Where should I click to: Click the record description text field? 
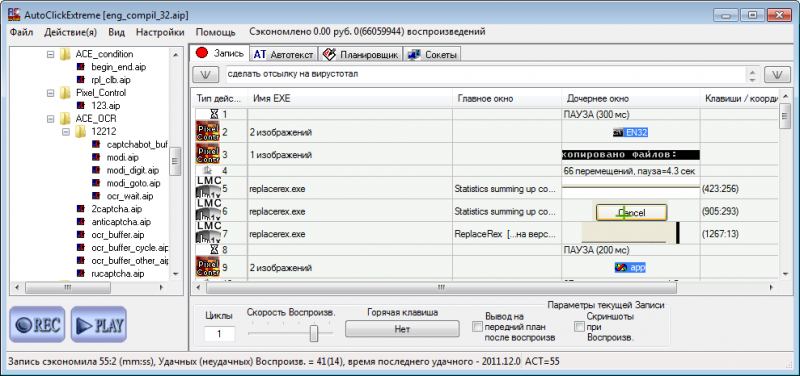[x=486, y=74]
